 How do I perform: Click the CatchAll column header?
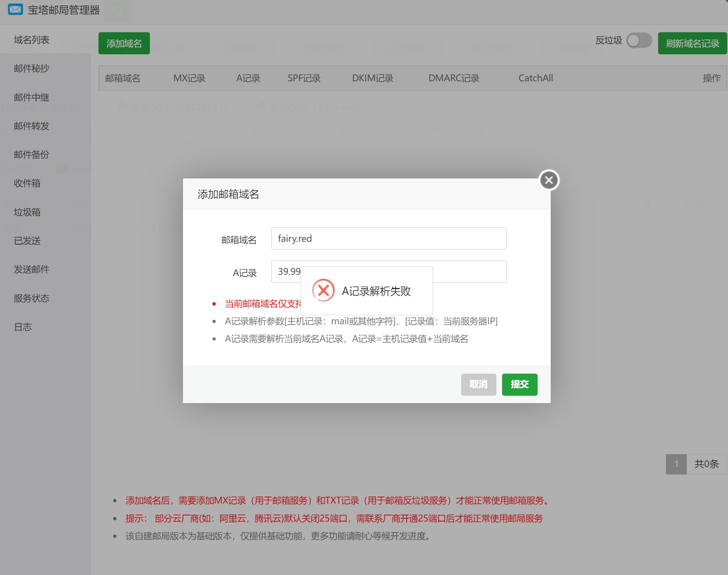click(536, 78)
